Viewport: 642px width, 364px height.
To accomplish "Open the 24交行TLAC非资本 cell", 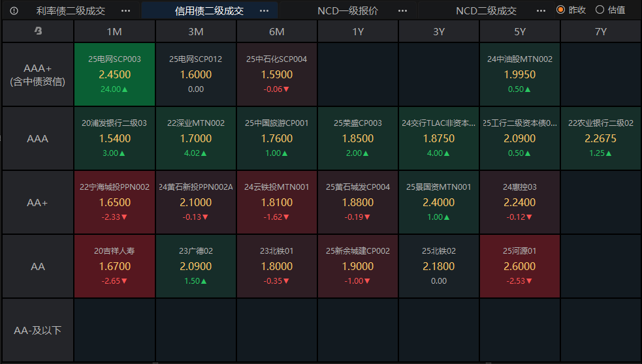I will (x=439, y=139).
